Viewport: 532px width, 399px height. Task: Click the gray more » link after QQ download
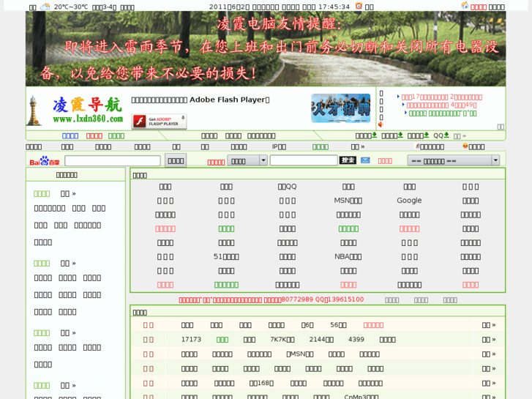[x=460, y=136]
